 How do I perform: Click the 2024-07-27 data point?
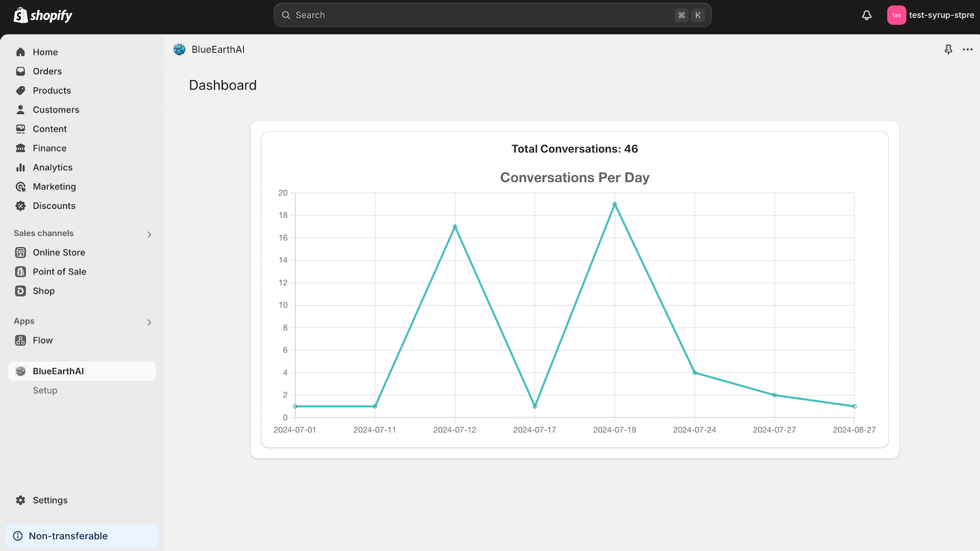click(x=775, y=395)
